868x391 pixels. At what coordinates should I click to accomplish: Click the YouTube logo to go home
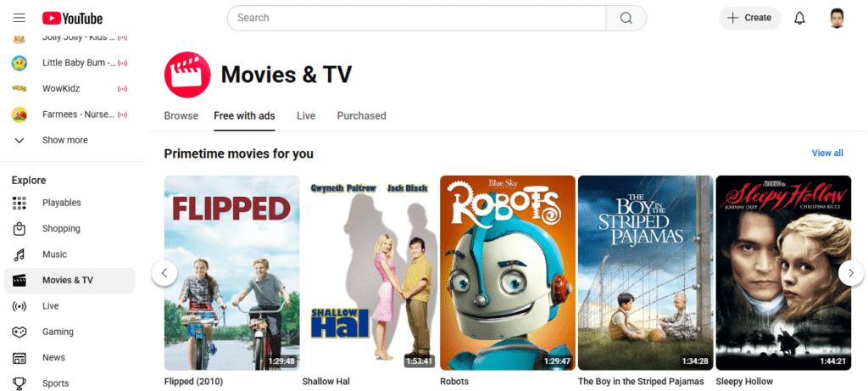(x=73, y=19)
